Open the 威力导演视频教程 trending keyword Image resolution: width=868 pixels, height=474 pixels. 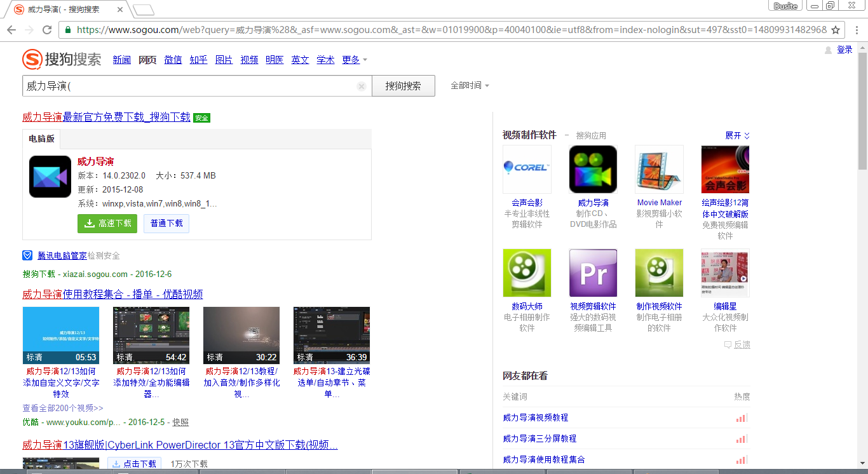pyautogui.click(x=536, y=417)
